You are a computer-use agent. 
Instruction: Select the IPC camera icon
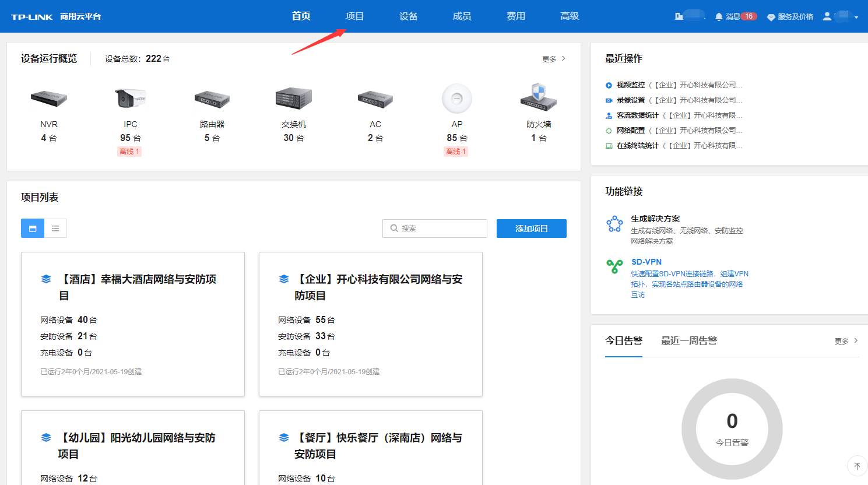(129, 98)
